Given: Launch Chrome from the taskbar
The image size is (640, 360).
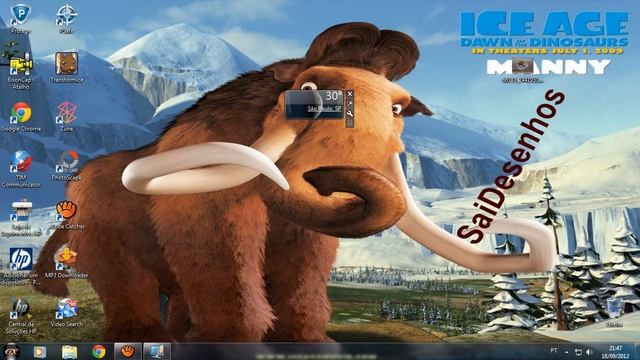Looking at the screenshot, I should (98, 351).
